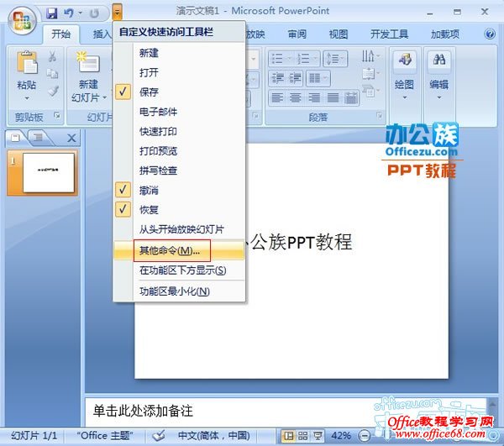This screenshot has height=446, width=504.
Task: Start Slide Show view from status bar
Action: 318,436
